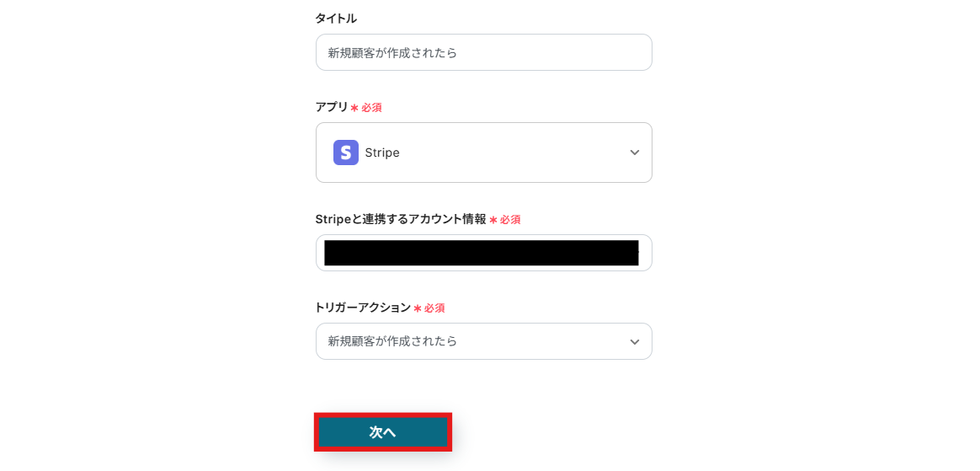Click the 新規顧客が作成されたら trigger option text

pyautogui.click(x=392, y=341)
